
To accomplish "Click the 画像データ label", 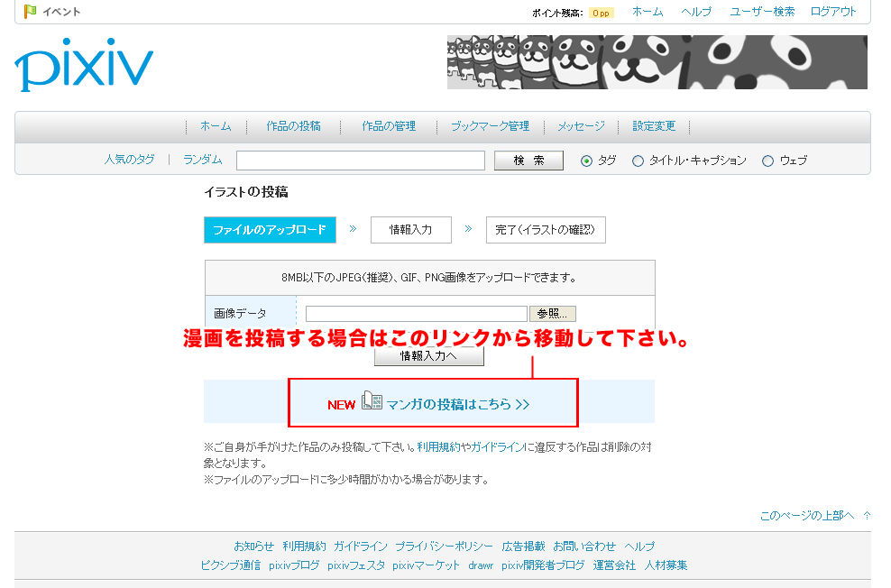I will (x=240, y=314).
